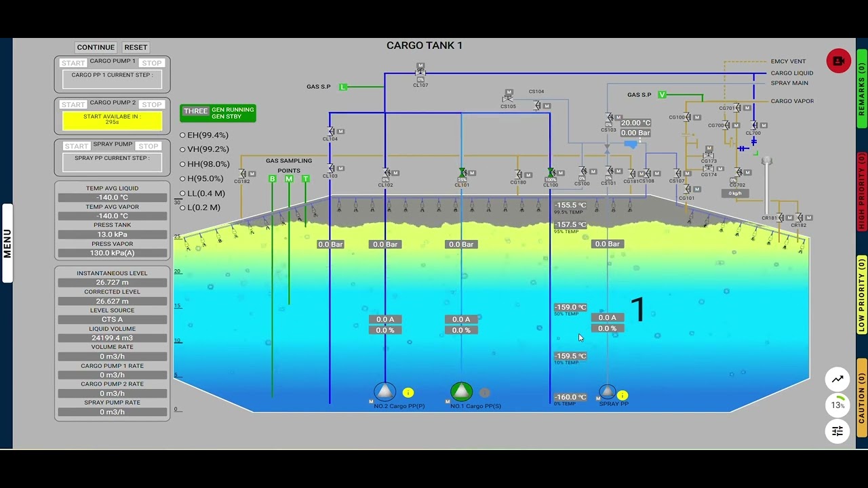The image size is (868, 488).
Task: Click gas sampling point B
Action: coord(273,179)
